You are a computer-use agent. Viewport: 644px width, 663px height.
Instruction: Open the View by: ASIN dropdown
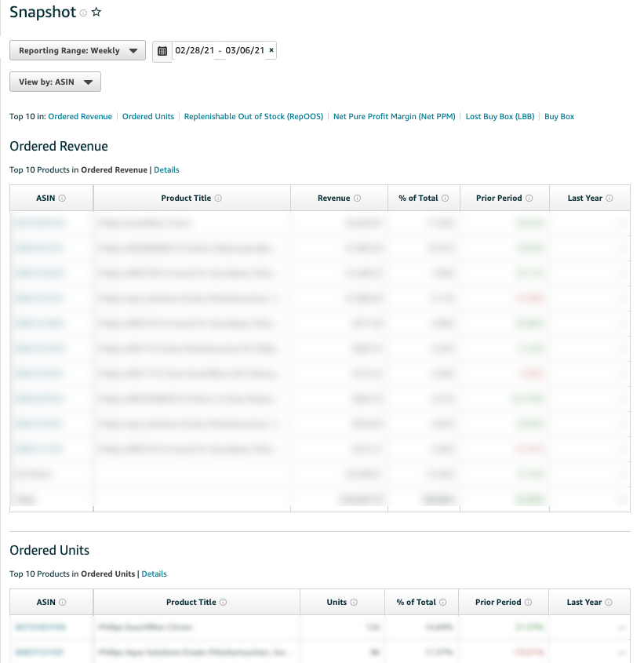pos(54,81)
